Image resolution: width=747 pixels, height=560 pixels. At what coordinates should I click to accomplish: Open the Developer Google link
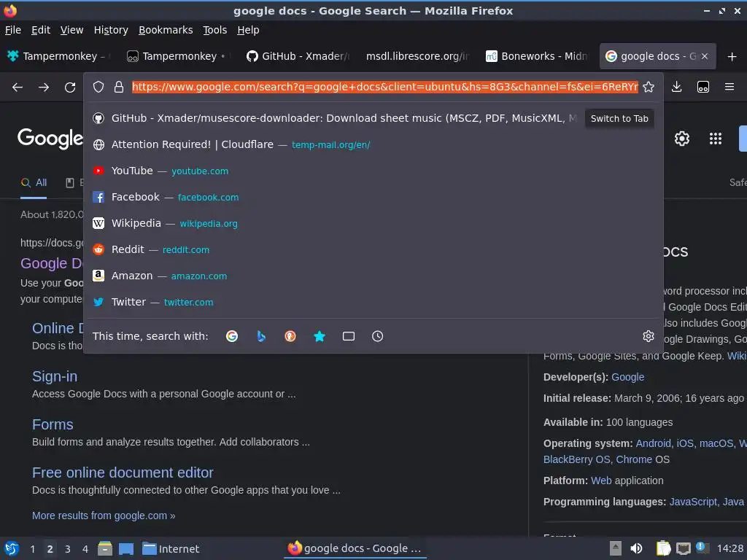[x=627, y=377]
